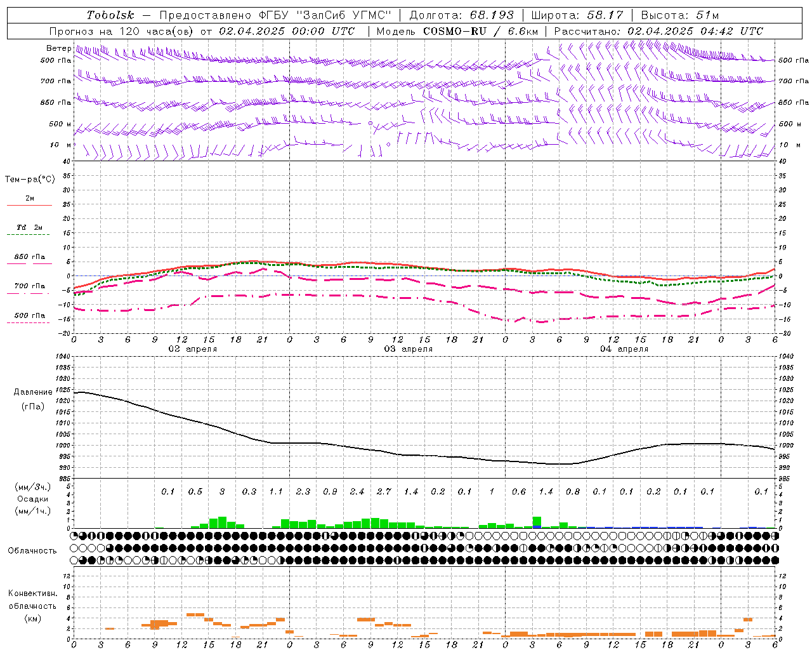Click the "500 гПа" temperature legend entry
Viewport: 812px width, 650px height.
pyautogui.click(x=30, y=315)
